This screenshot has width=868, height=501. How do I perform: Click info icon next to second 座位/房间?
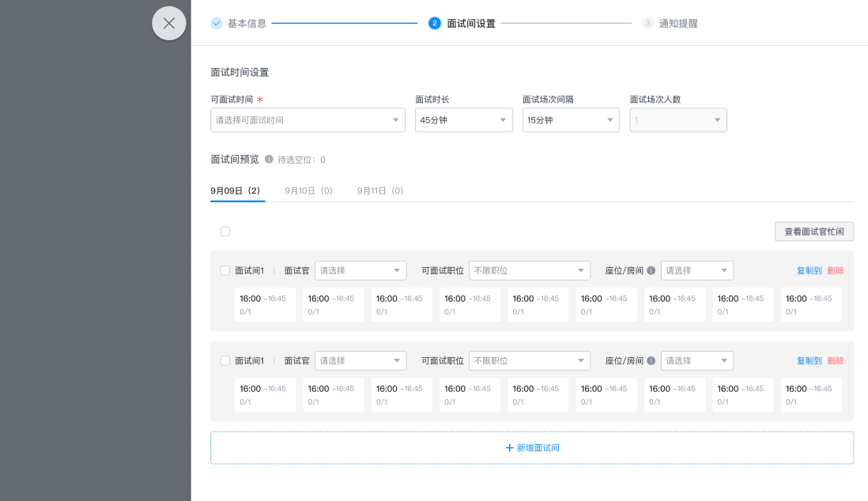[x=651, y=360]
